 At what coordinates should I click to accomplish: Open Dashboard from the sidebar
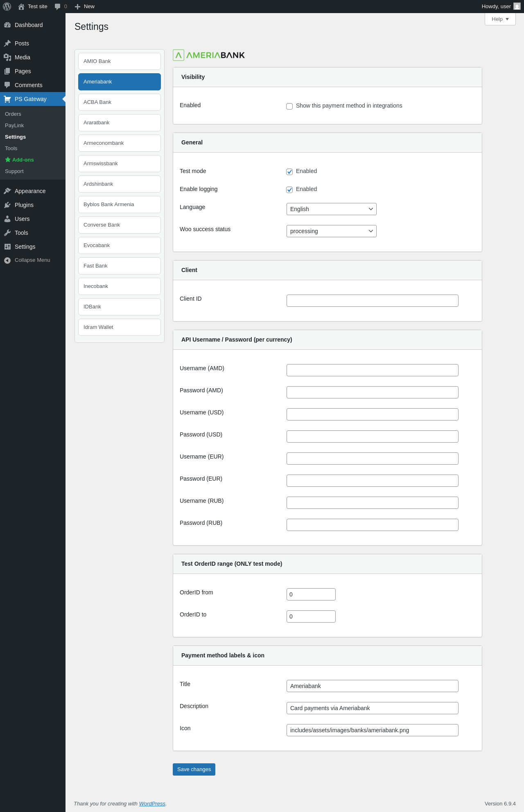[x=29, y=25]
